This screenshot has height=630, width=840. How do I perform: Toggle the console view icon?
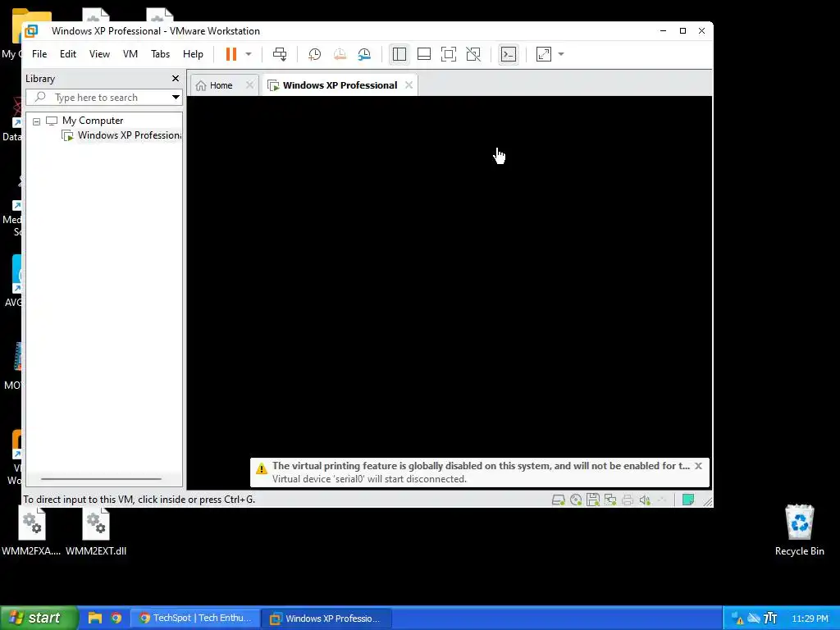509,54
